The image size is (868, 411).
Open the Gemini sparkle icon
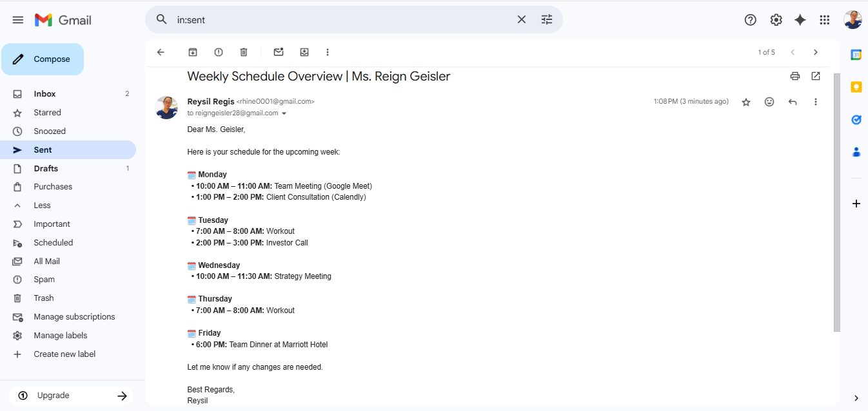pyautogui.click(x=800, y=20)
